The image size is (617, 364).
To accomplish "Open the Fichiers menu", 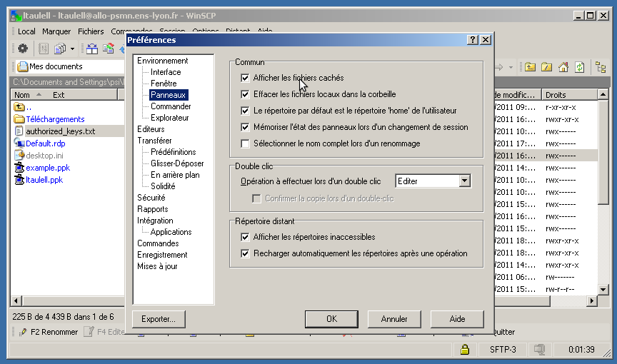I will click(91, 31).
